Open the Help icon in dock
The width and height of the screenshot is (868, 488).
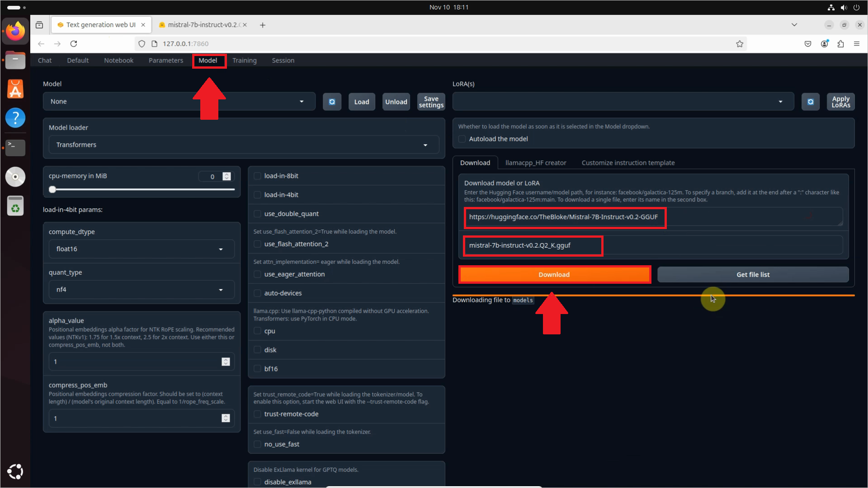(15, 118)
